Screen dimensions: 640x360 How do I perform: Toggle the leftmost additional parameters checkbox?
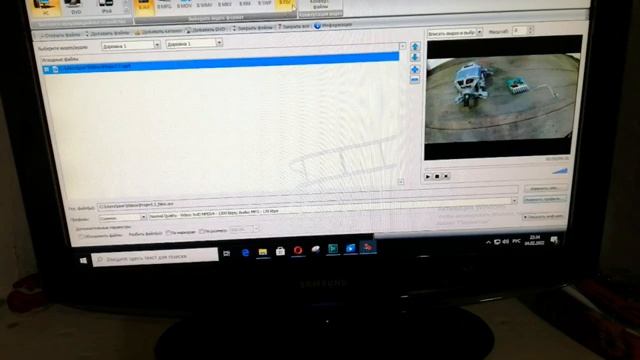click(82, 236)
